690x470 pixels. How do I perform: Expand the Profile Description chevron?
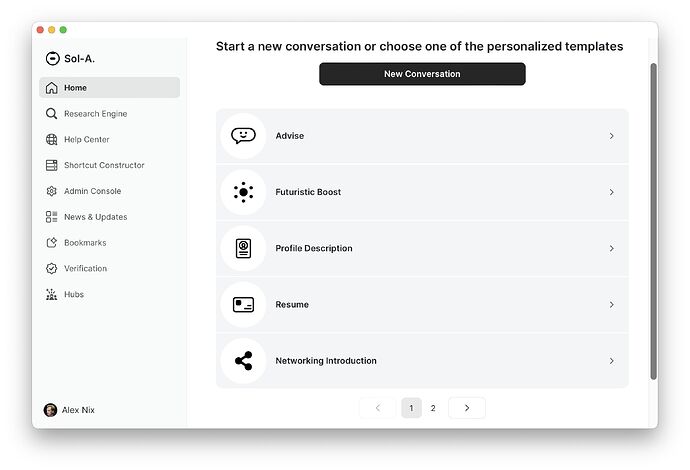tap(611, 249)
